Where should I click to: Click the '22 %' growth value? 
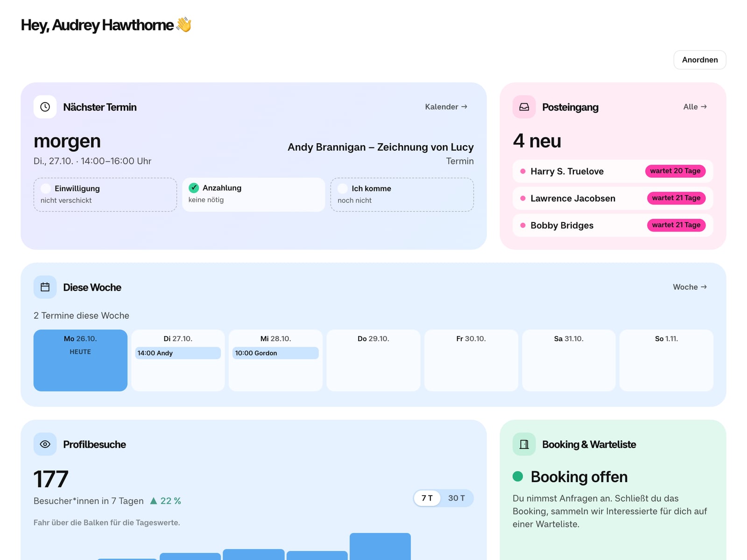170,501
